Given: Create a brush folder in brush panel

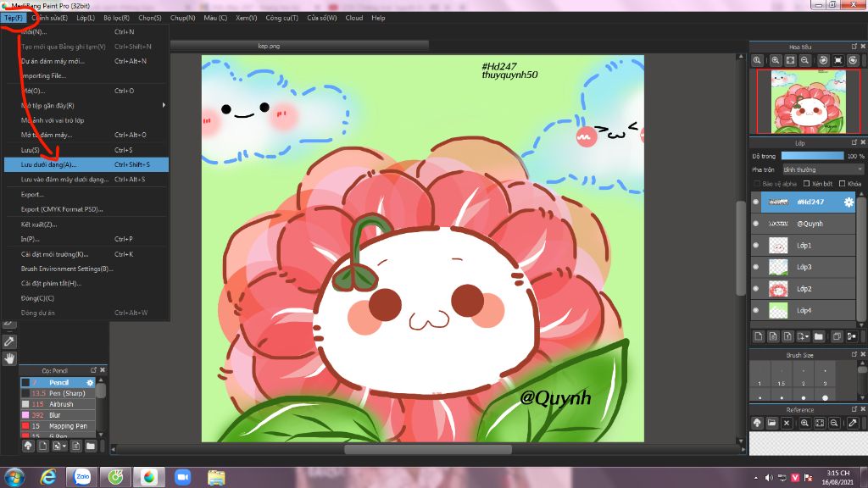Looking at the screenshot, I should point(91,446).
